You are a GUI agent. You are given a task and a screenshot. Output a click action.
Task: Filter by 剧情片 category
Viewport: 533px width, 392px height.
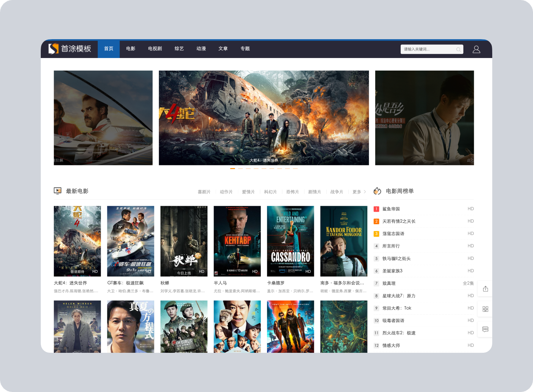[314, 192]
